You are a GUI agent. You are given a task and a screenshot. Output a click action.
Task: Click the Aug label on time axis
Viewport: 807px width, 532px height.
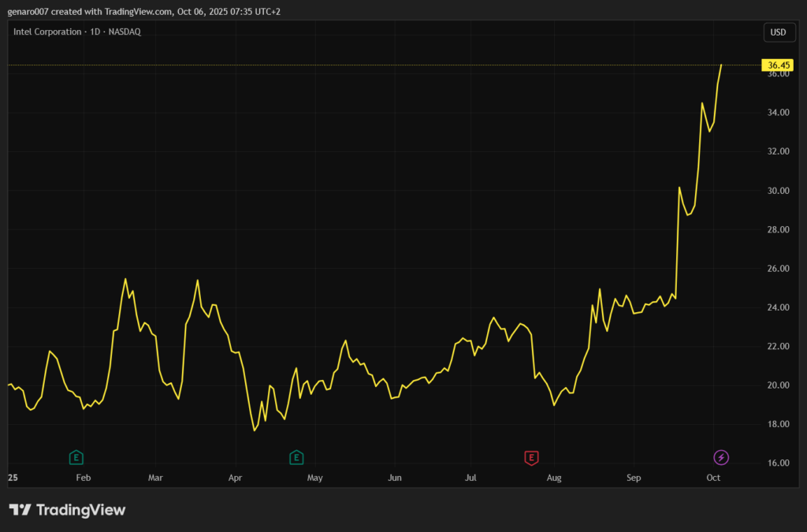[554, 478]
